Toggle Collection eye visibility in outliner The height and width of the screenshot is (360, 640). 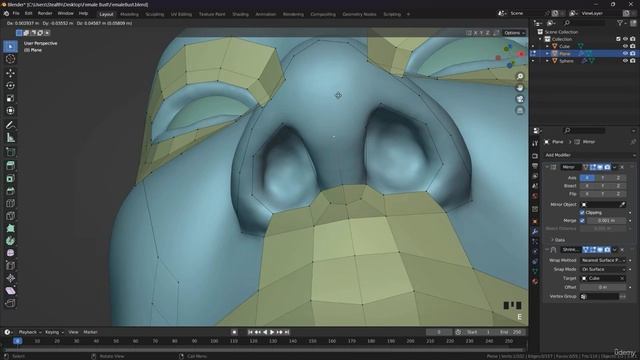625,39
